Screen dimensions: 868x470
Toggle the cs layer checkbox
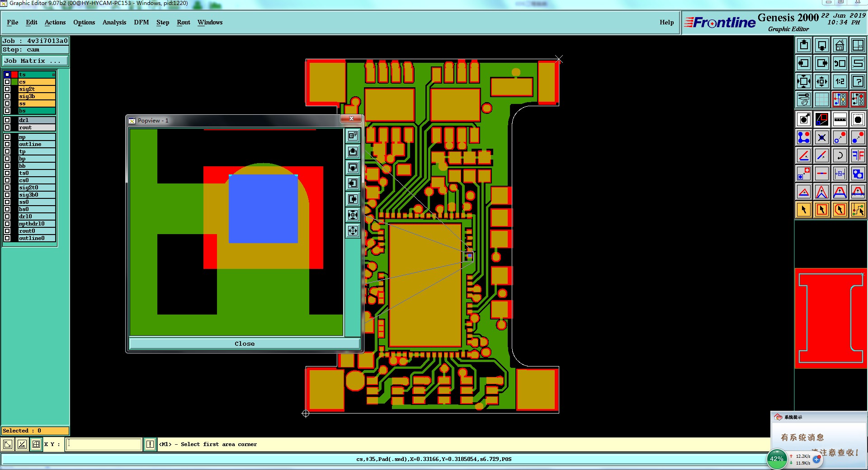[7, 82]
